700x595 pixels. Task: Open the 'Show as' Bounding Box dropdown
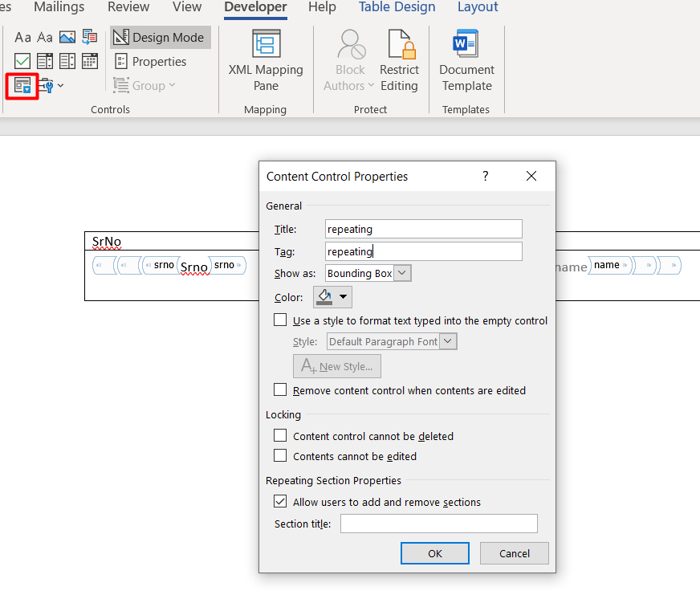[x=402, y=273]
